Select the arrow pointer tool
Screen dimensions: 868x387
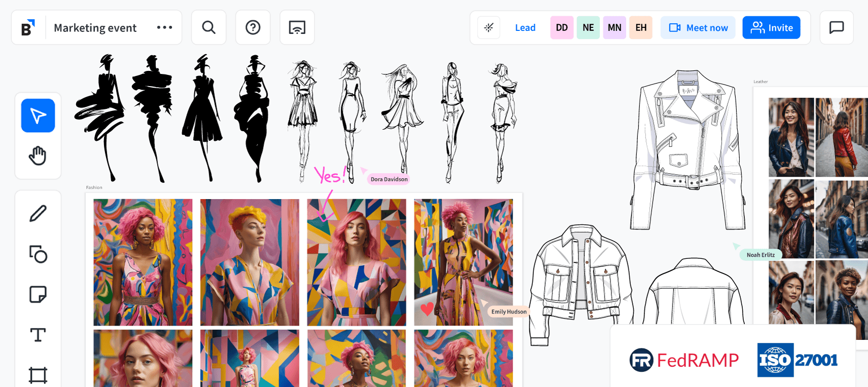(x=38, y=115)
